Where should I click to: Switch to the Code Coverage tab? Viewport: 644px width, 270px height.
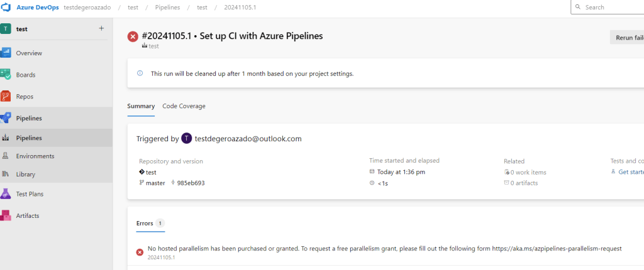pos(184,106)
